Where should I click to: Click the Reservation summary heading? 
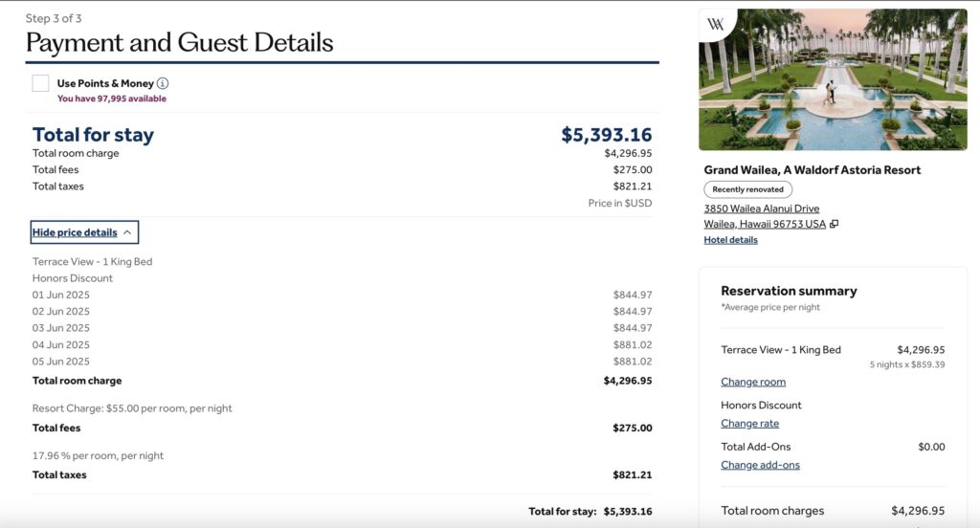pyautogui.click(x=789, y=291)
